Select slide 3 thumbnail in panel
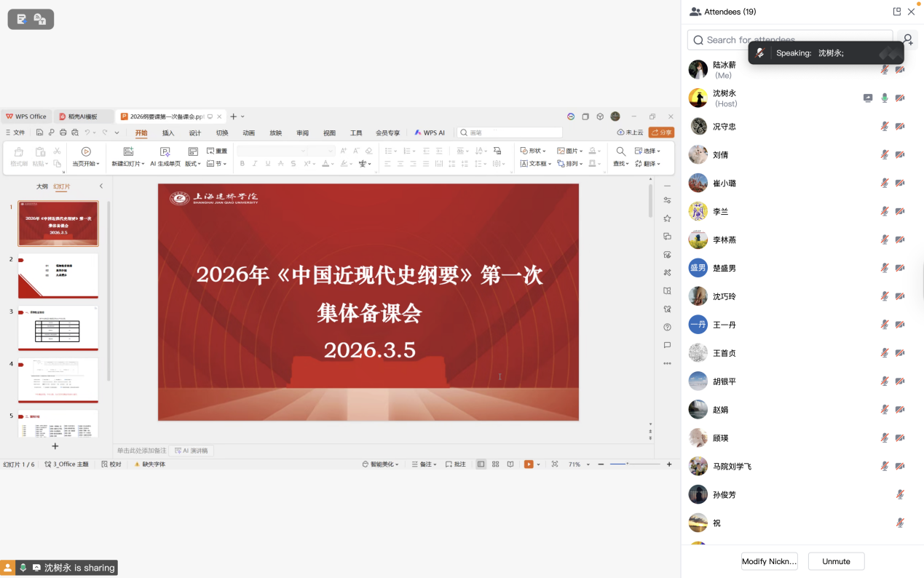Screen dimensions: 924x578 click(x=58, y=328)
